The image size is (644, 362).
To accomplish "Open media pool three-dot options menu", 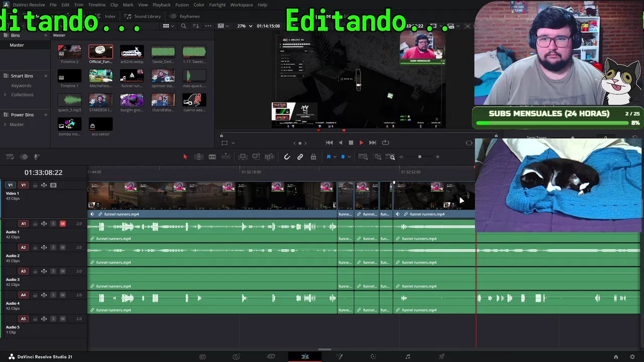I will click(x=208, y=26).
